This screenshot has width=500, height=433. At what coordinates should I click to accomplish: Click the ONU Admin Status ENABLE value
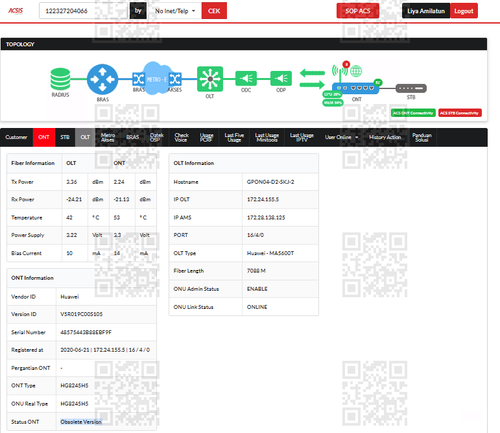(257, 289)
